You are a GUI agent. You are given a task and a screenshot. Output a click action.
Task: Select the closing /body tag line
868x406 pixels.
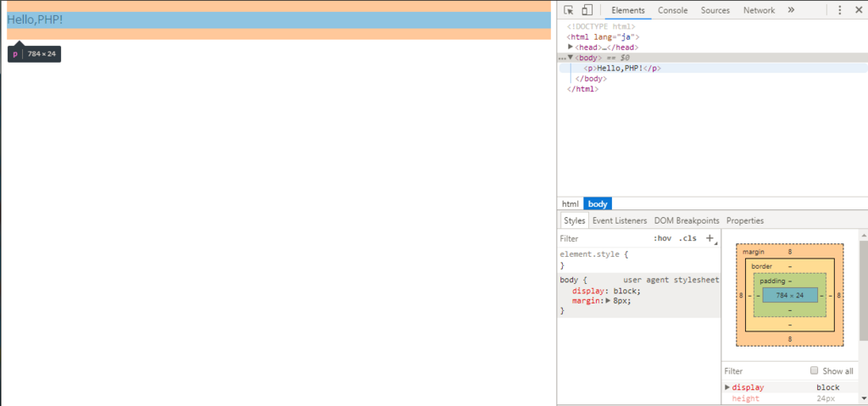(591, 79)
